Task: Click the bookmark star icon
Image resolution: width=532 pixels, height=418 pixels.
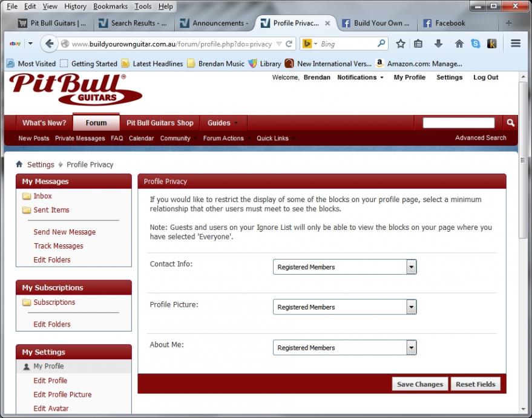Action: coord(400,44)
